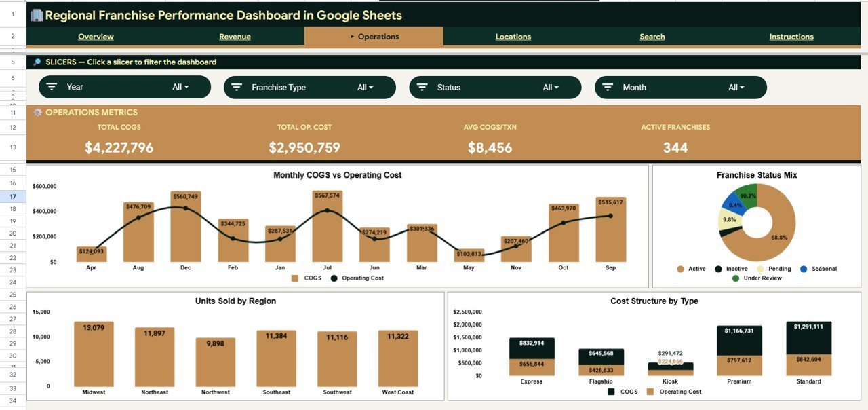The image size is (868, 410).
Task: Open the Revenue tab link
Action: point(235,37)
